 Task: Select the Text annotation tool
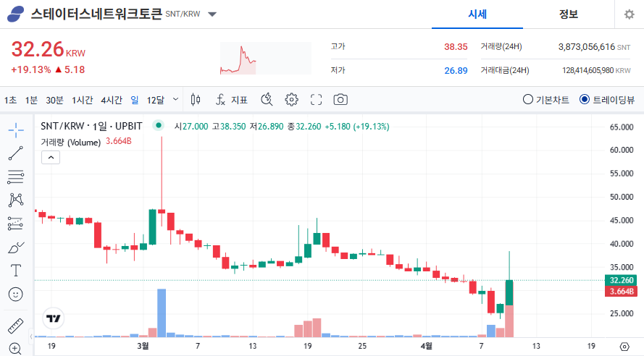pyautogui.click(x=16, y=271)
